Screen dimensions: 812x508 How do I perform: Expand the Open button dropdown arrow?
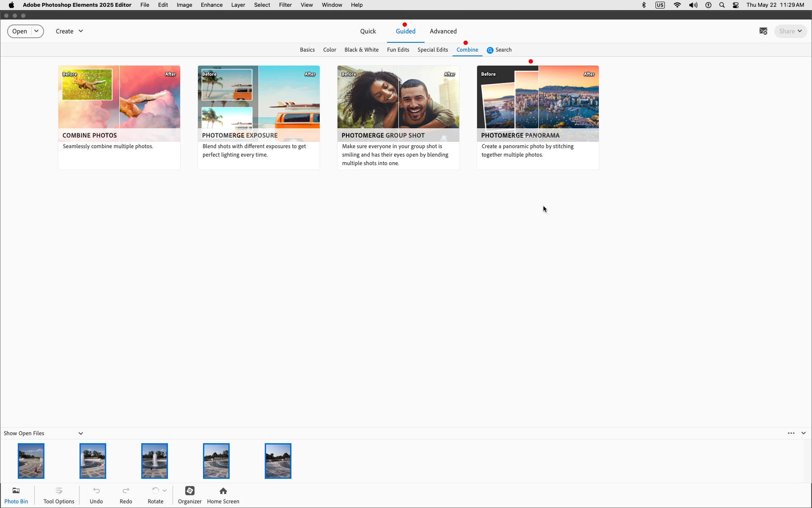[x=37, y=31]
